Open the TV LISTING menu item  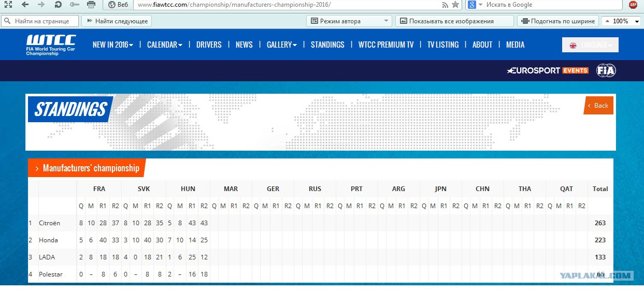pos(443,45)
